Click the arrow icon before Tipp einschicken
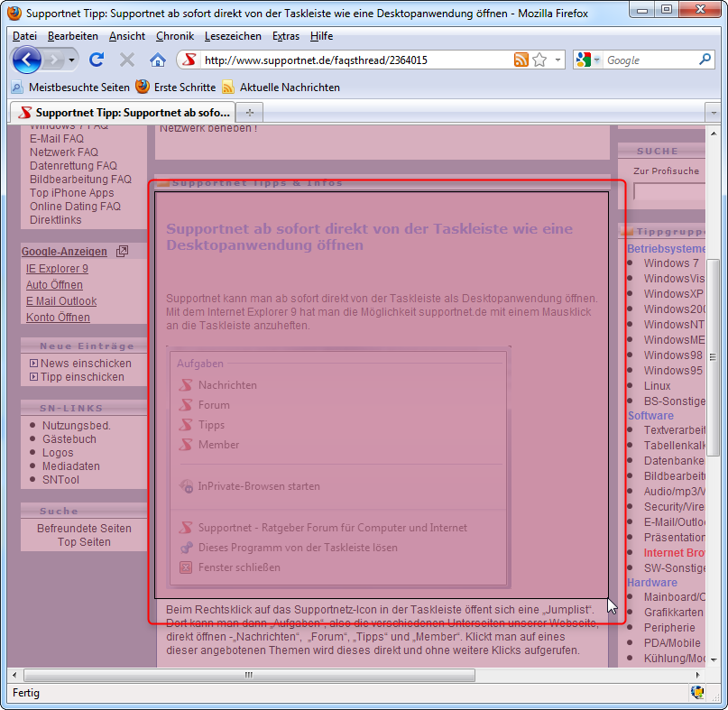The image size is (728, 710). pyautogui.click(x=34, y=376)
